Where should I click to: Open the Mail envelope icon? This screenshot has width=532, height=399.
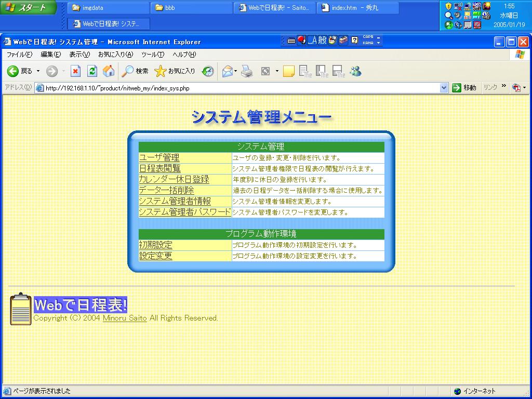coord(227,71)
